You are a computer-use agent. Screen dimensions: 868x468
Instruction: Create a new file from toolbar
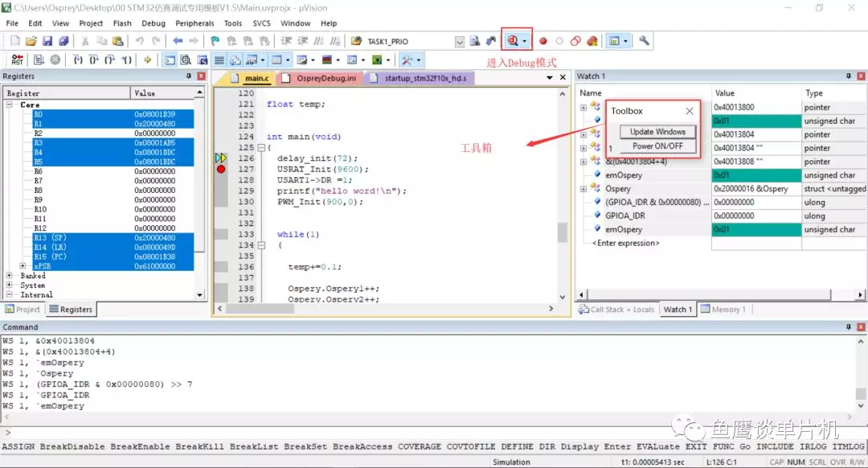(x=15, y=41)
